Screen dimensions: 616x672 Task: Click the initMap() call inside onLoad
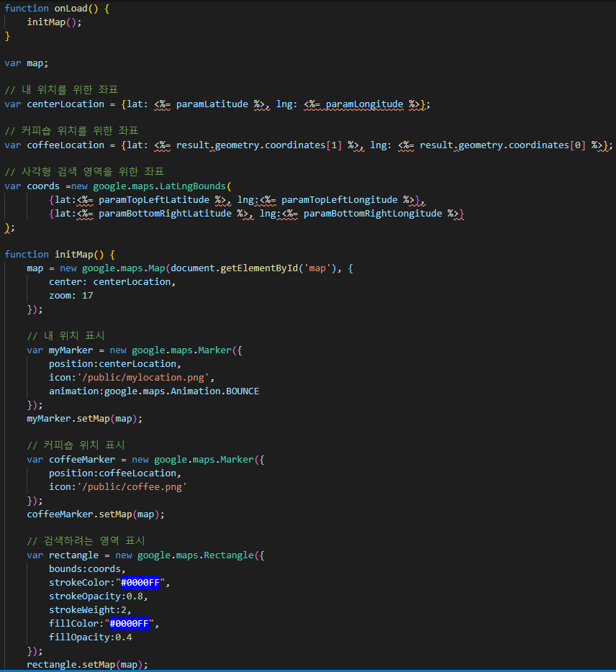coord(54,22)
